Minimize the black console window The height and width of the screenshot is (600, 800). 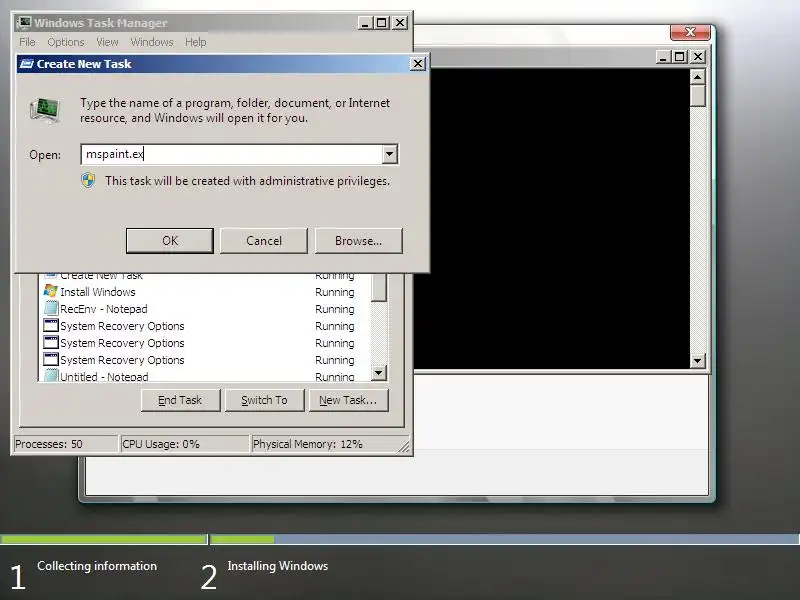tap(663, 57)
